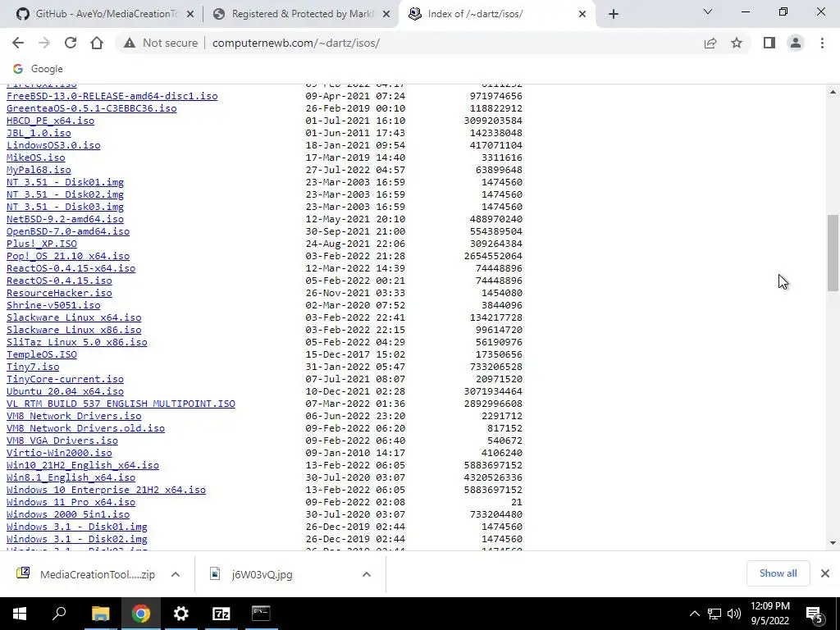Open the Plus!_XP.ISO link
This screenshot has height=630, width=840.
(x=42, y=244)
